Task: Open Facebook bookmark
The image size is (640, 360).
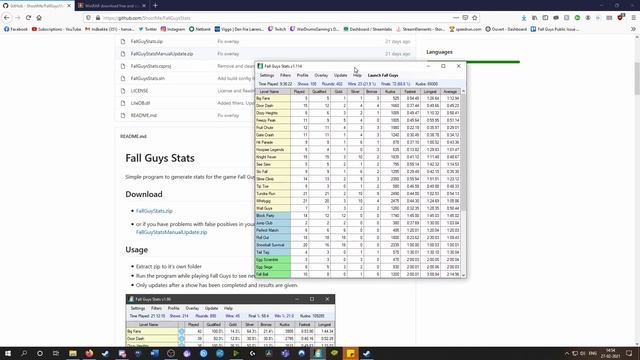Action: 16,29
